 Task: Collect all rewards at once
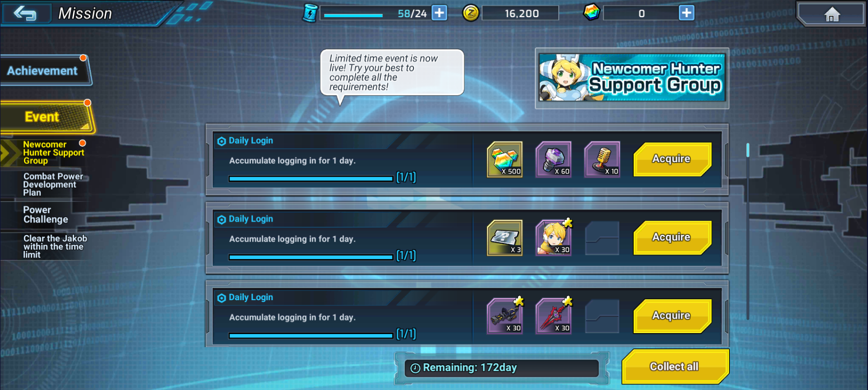click(x=675, y=367)
